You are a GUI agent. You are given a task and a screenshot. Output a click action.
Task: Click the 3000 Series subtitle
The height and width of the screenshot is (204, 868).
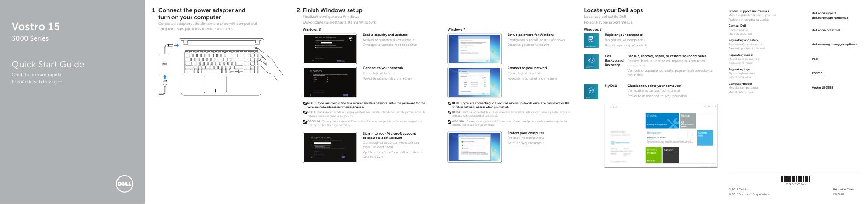30,38
